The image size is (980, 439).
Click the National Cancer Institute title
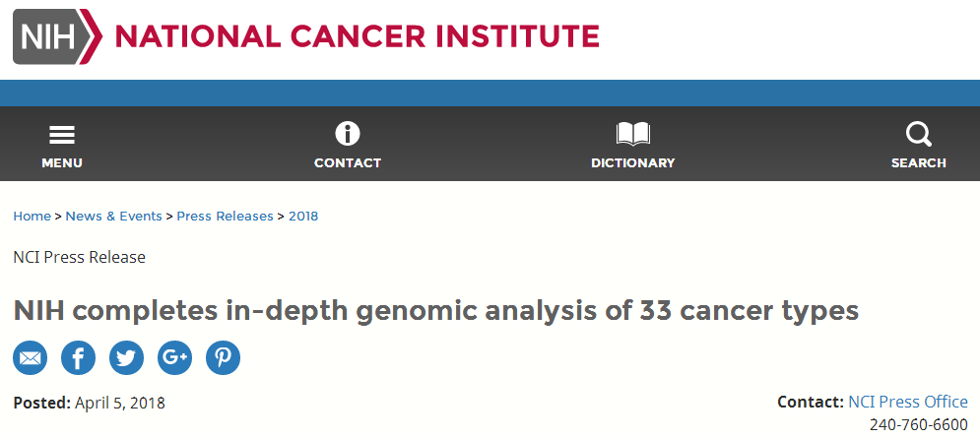tap(357, 36)
